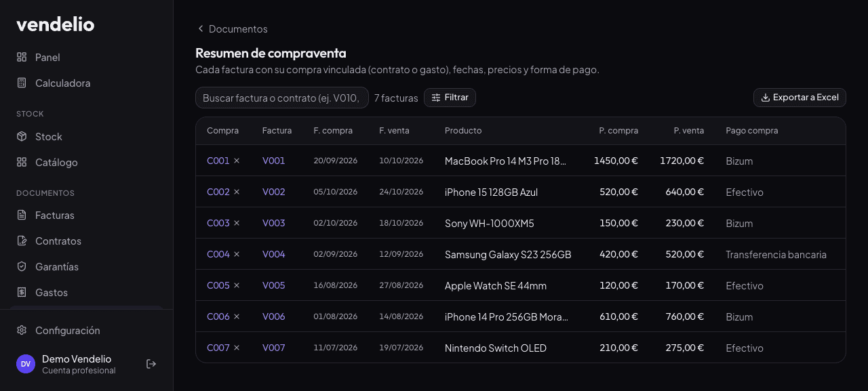Open invoice link V006
Screen dimensions: 868x391
tap(274, 316)
